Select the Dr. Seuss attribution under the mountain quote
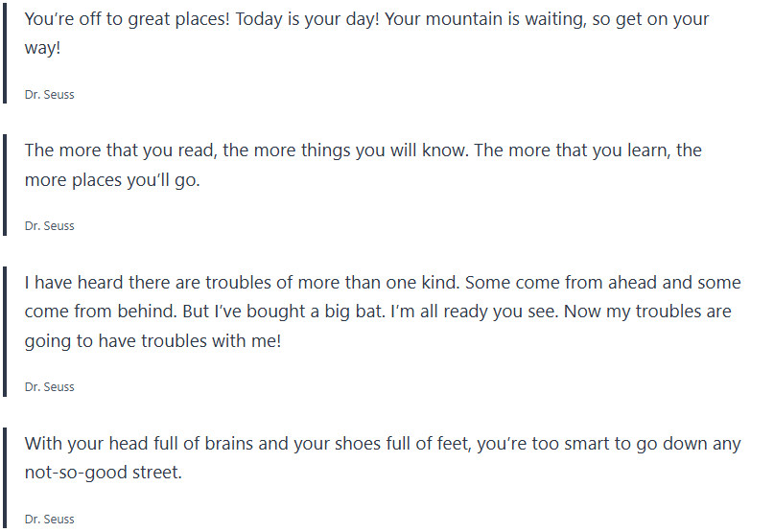 coord(49,95)
